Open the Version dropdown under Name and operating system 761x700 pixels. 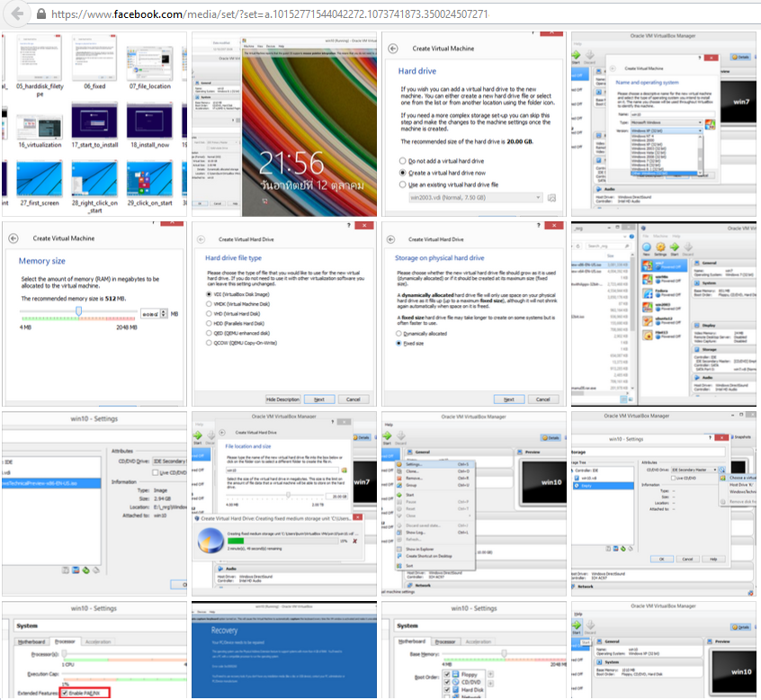(x=667, y=130)
